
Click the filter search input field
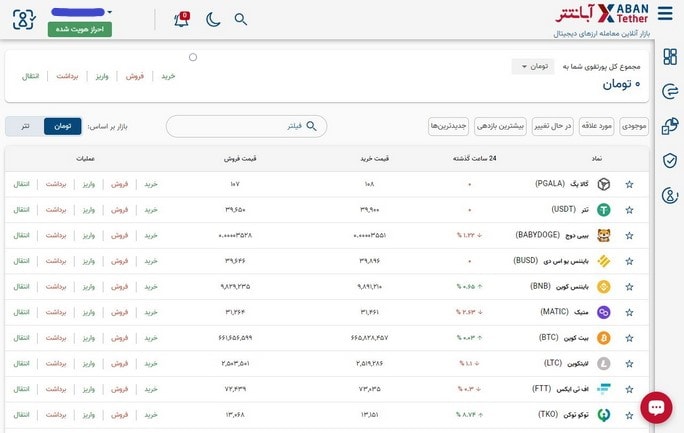tap(246, 126)
